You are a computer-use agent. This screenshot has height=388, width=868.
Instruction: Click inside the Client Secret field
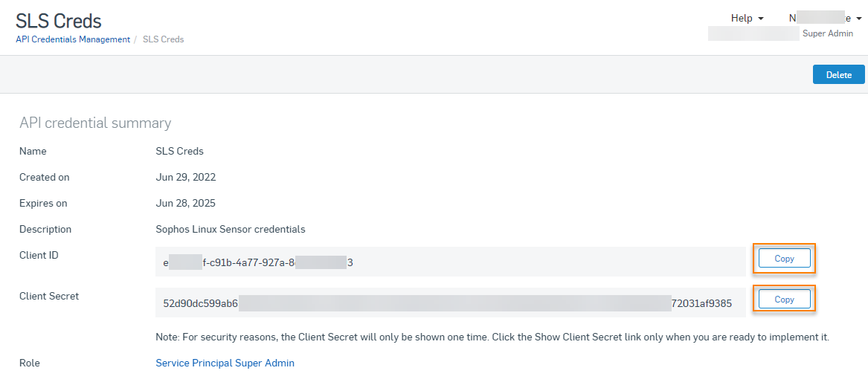click(x=450, y=303)
